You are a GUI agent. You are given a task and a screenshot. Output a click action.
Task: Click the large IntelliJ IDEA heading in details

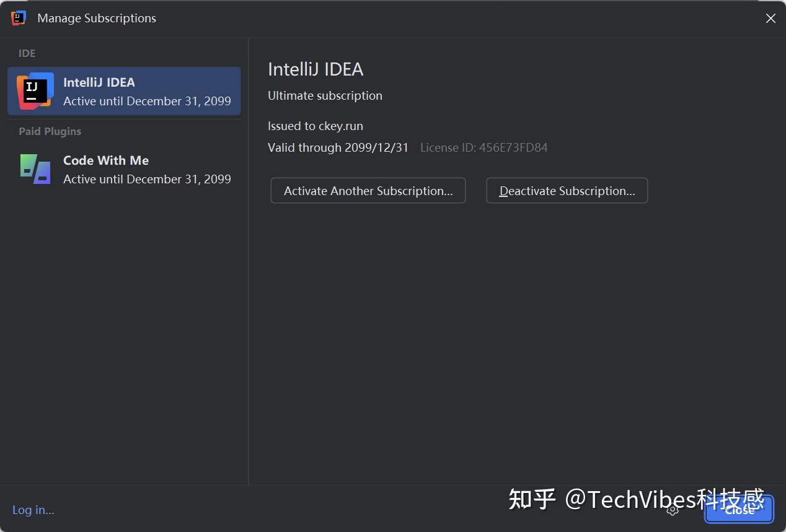click(x=316, y=69)
